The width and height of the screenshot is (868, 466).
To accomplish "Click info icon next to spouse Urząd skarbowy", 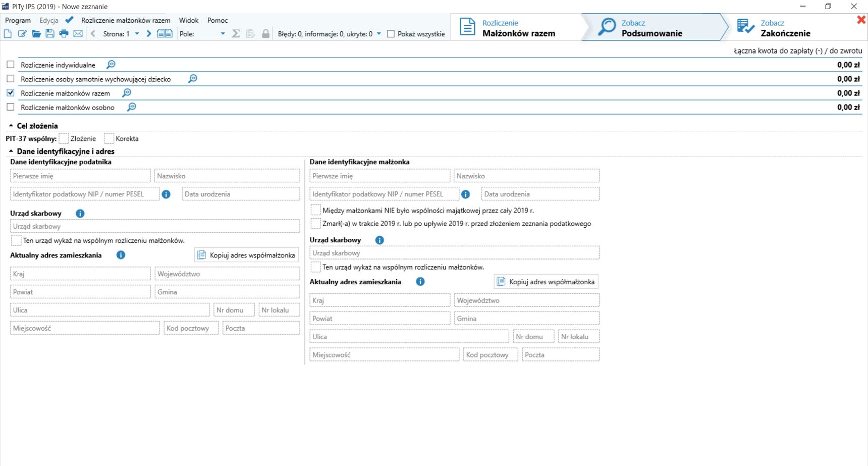I will point(379,240).
